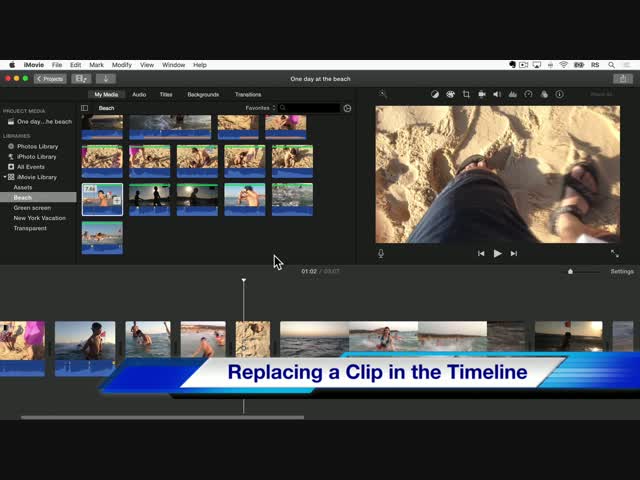Go back to Projects
This screenshot has width=640, height=480.
point(50,79)
